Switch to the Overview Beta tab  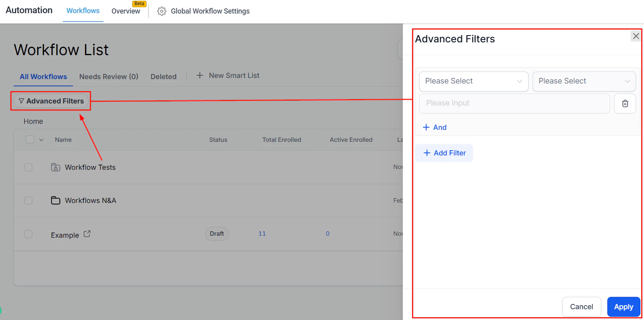126,11
